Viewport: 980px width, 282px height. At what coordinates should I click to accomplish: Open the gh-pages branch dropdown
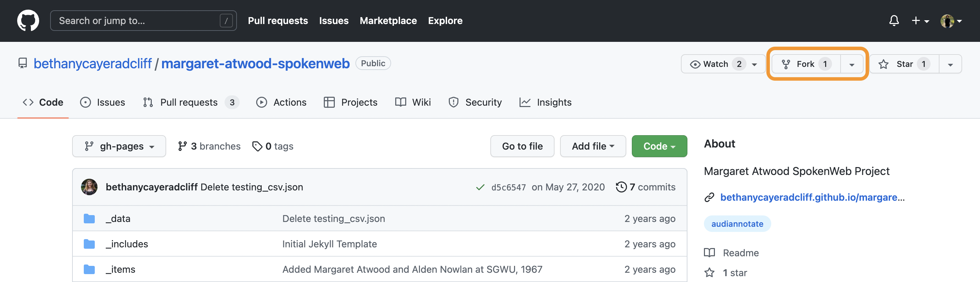[x=119, y=146]
